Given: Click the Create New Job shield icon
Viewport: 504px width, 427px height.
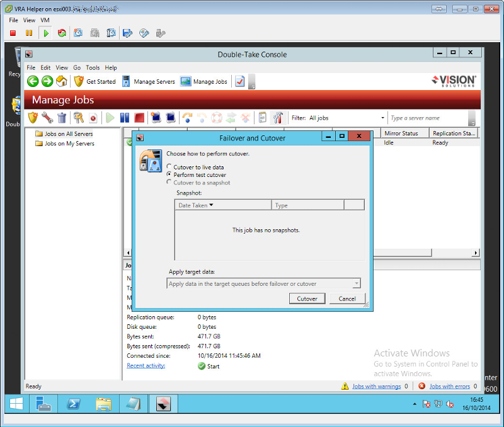Looking at the screenshot, I should pyautogui.click(x=33, y=118).
